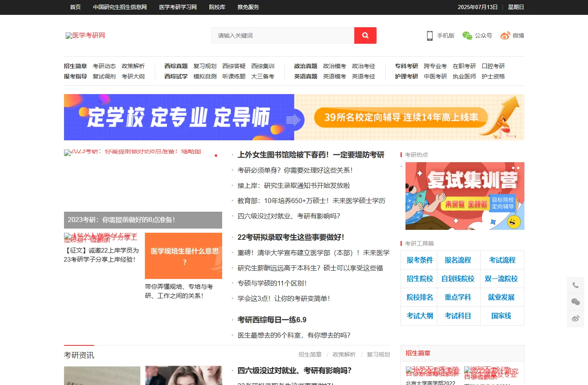
Task: Click the floating WeChat sidebar icon
Action: (x=575, y=302)
